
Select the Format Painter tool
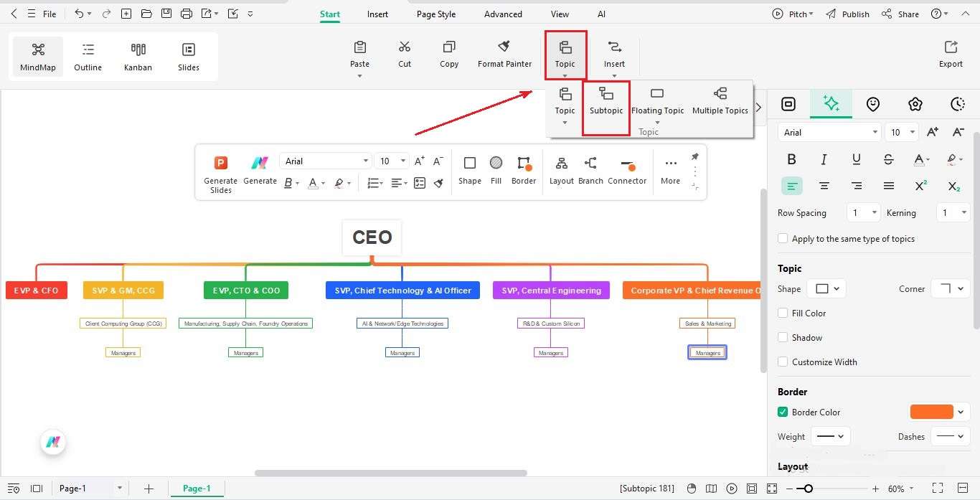pyautogui.click(x=504, y=54)
